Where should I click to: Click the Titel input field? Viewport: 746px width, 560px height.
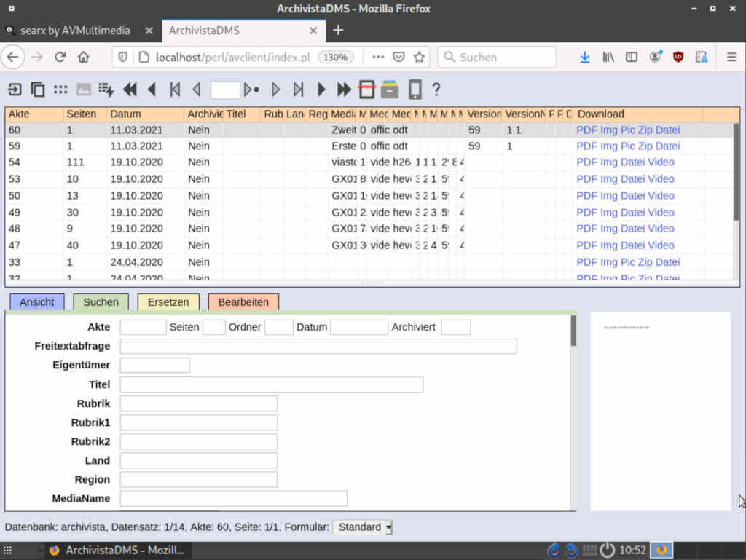coord(272,384)
